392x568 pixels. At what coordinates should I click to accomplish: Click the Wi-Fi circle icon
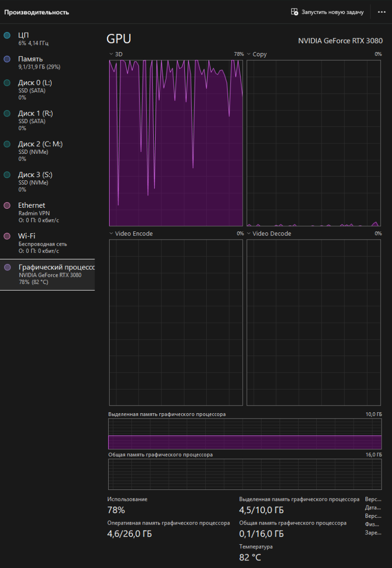coord(7,236)
